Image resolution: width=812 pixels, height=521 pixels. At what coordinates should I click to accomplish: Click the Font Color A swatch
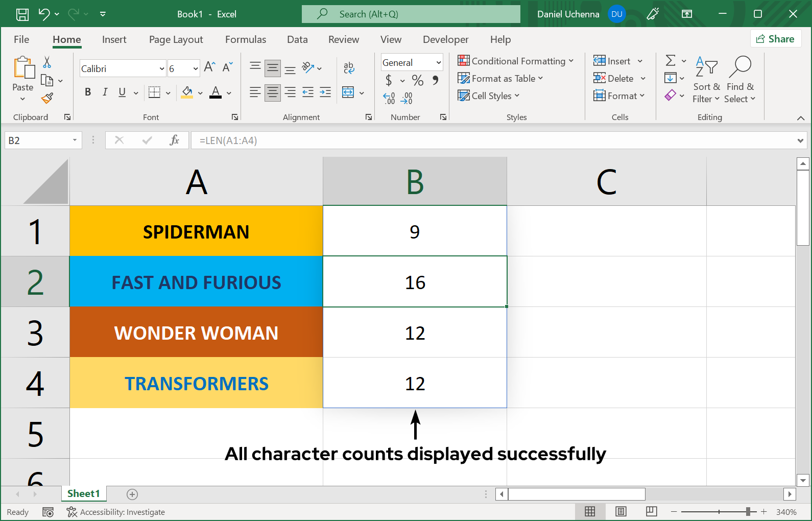coord(216,92)
